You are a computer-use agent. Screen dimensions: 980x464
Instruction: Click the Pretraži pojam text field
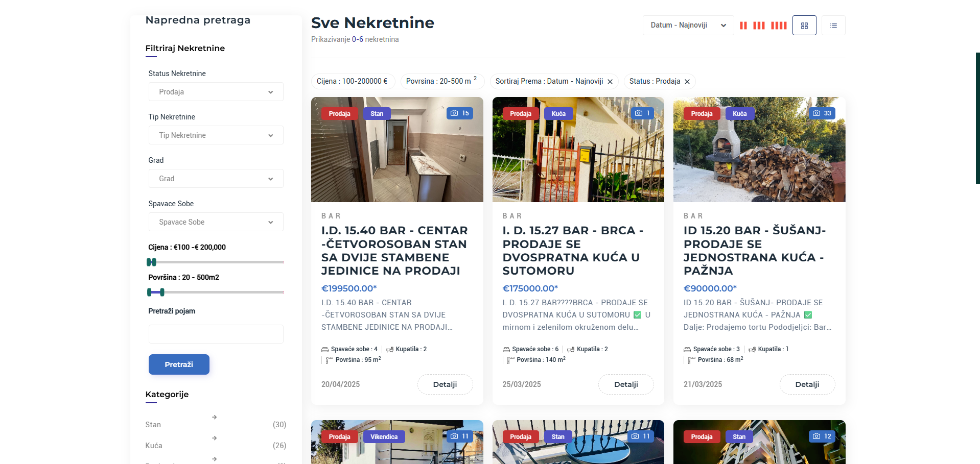click(216, 334)
